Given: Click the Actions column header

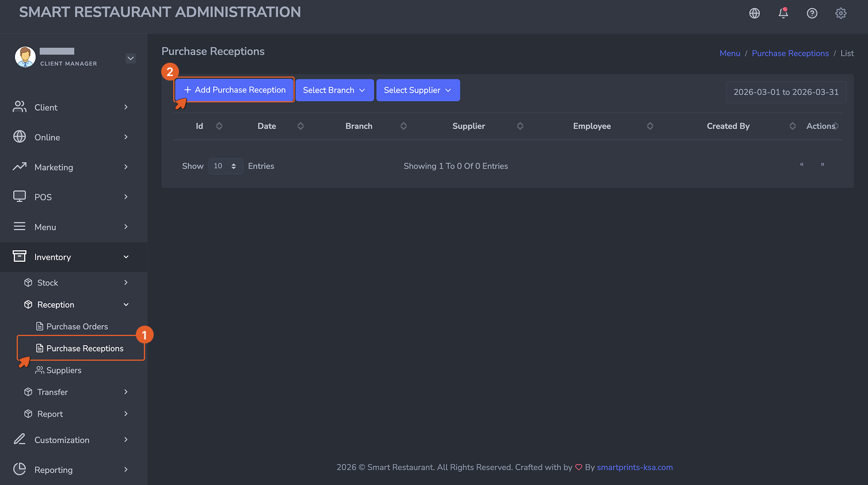Looking at the screenshot, I should (x=821, y=126).
